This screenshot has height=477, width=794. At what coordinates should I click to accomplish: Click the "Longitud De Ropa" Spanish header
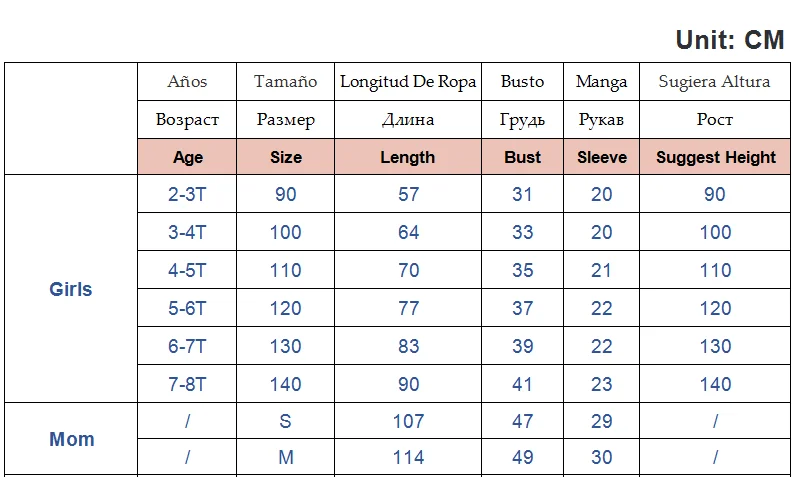pos(408,81)
